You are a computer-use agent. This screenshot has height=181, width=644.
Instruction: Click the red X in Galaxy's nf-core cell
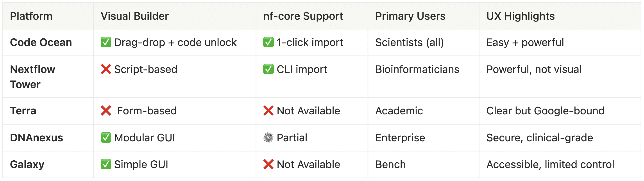click(x=268, y=164)
